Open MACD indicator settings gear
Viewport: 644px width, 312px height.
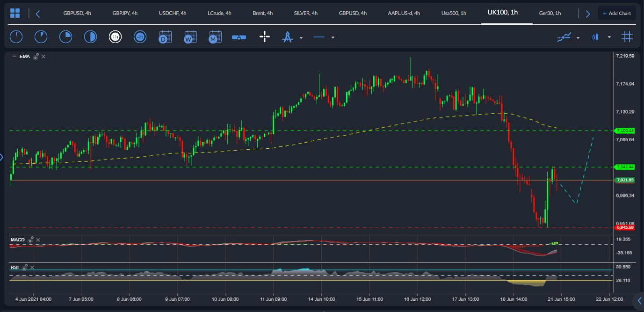pos(31,239)
